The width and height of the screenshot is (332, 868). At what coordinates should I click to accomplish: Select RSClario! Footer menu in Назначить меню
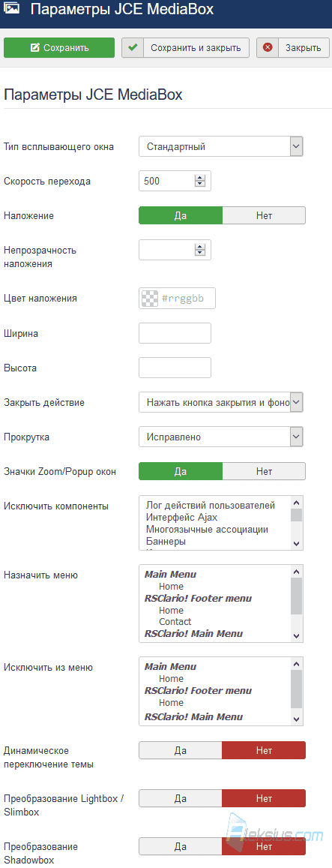click(x=198, y=599)
